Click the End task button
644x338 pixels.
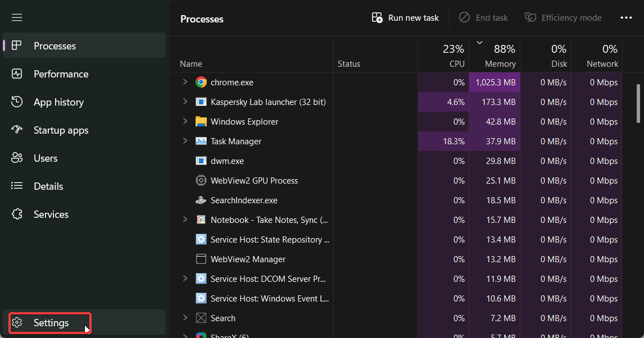[x=483, y=17]
